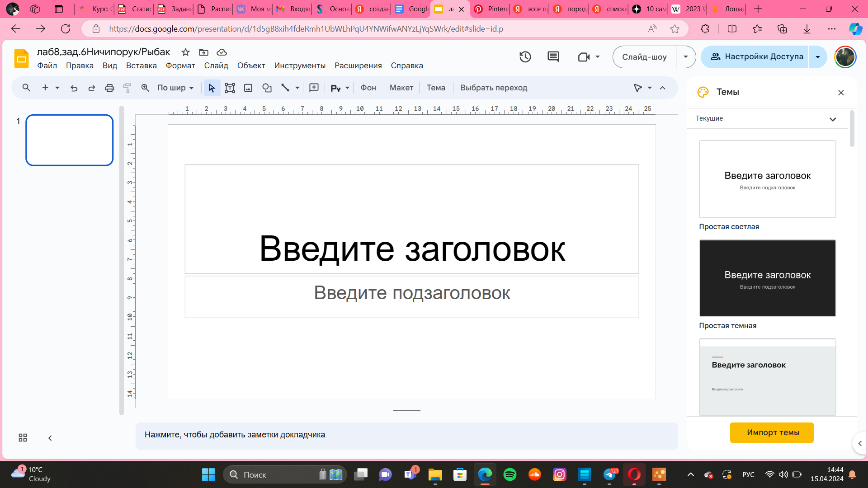868x488 pixels.
Task: Expand the line type dropdown arrow
Action: [x=297, y=88]
